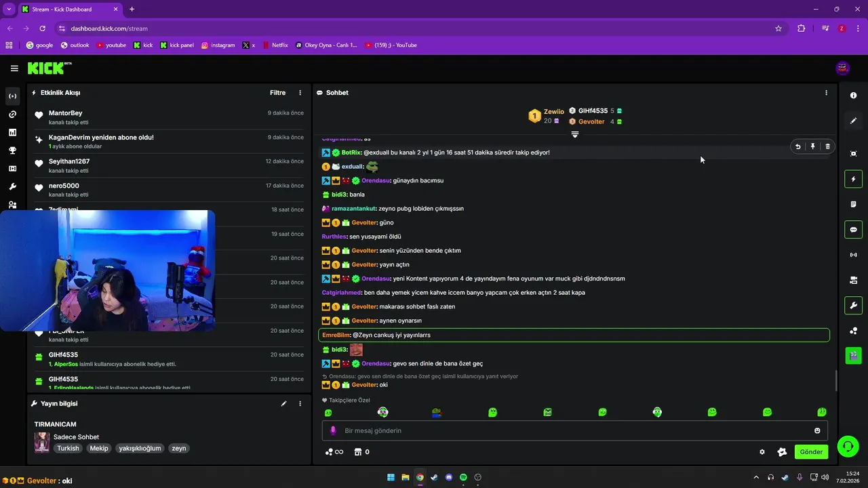The height and width of the screenshot is (488, 868).
Task: Click the screen capture icon in the right sidebar
Action: pyautogui.click(x=854, y=154)
